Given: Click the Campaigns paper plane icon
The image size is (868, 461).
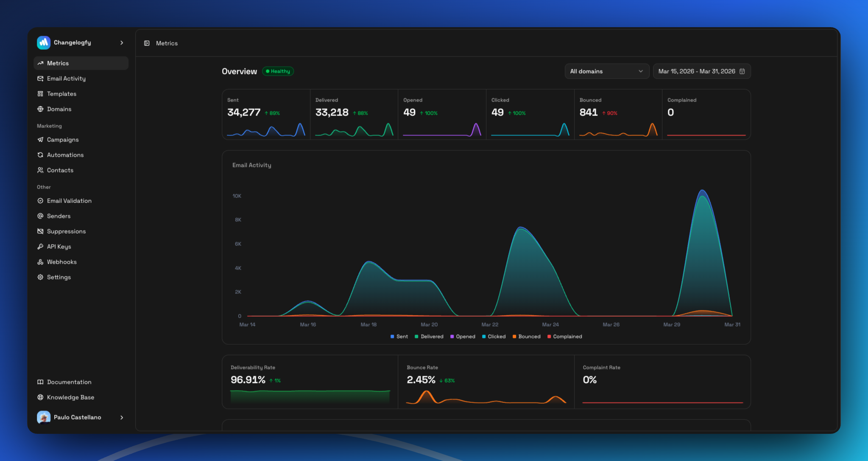Looking at the screenshot, I should tap(40, 140).
